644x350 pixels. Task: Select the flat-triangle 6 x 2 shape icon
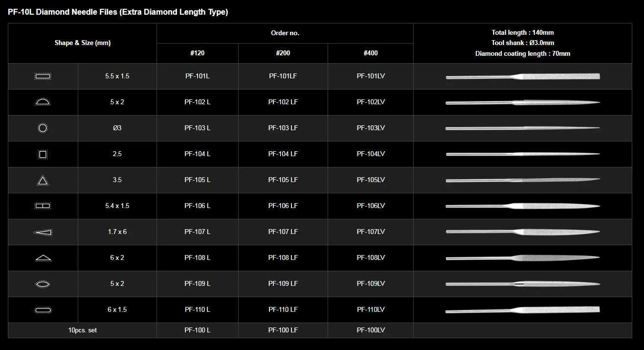(43, 258)
